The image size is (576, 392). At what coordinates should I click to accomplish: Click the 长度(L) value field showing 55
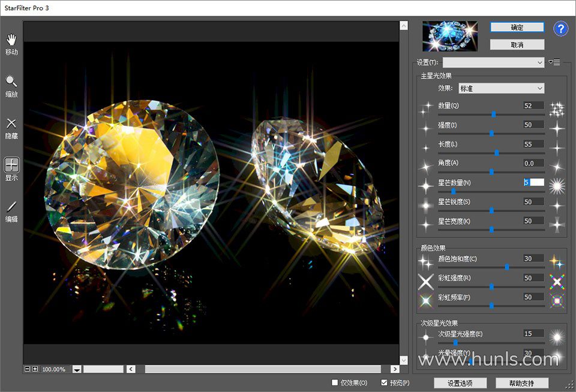point(533,144)
